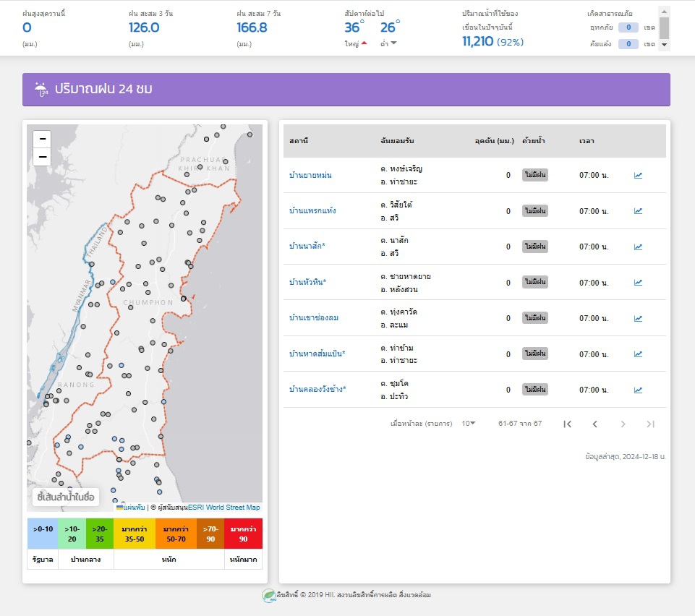This screenshot has height=616, width=695.
Task: Click the red up-arrow beside 36° temperature
Action: (364, 43)
